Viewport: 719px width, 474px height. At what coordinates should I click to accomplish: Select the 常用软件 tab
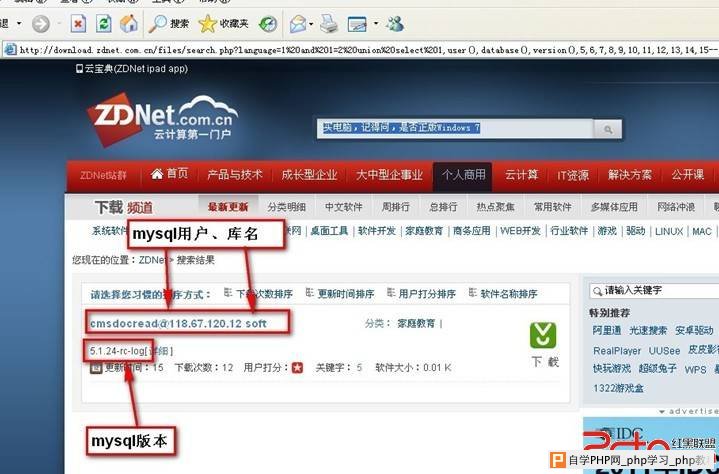(552, 207)
